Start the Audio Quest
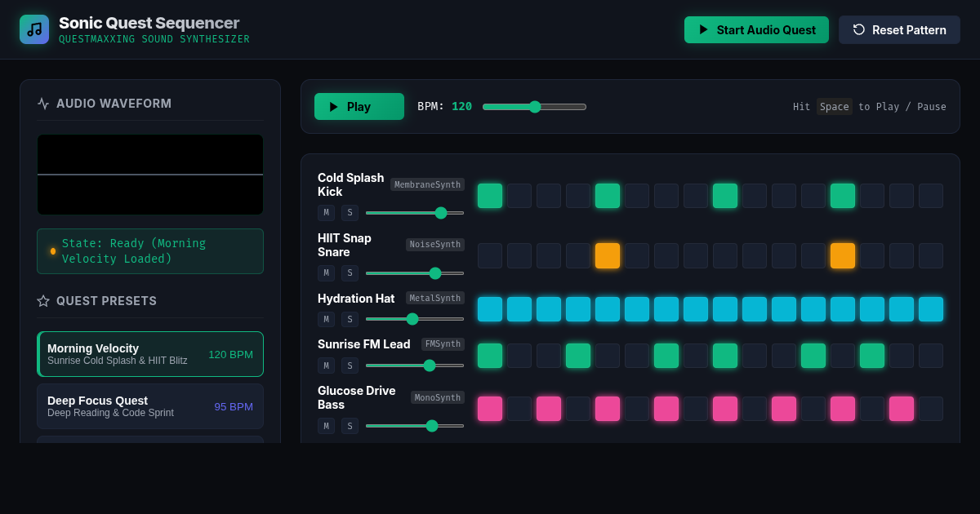Image resolution: width=980 pixels, height=514 pixels. tap(756, 30)
